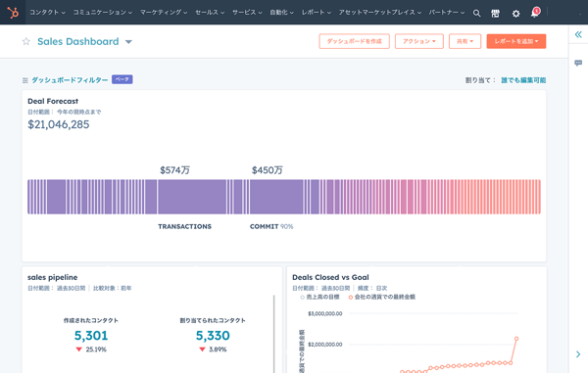Open the 共有 dropdown button
Viewport: 588px width, 373px height.
tap(465, 41)
